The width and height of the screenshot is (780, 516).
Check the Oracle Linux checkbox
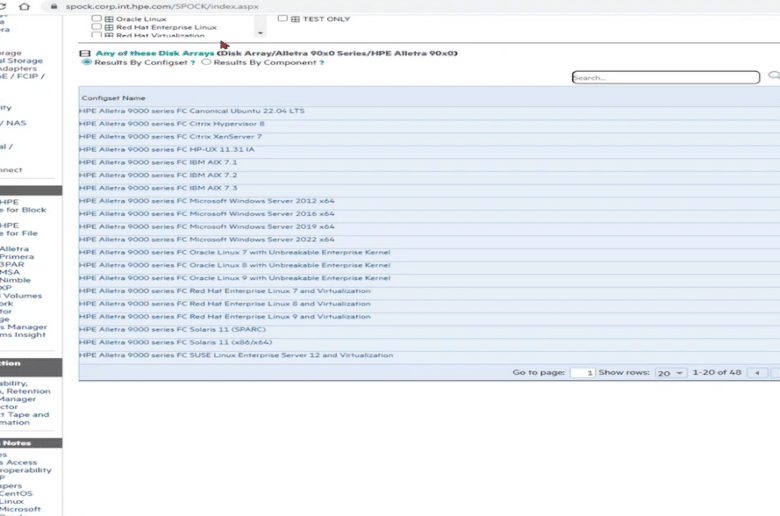coord(97,18)
